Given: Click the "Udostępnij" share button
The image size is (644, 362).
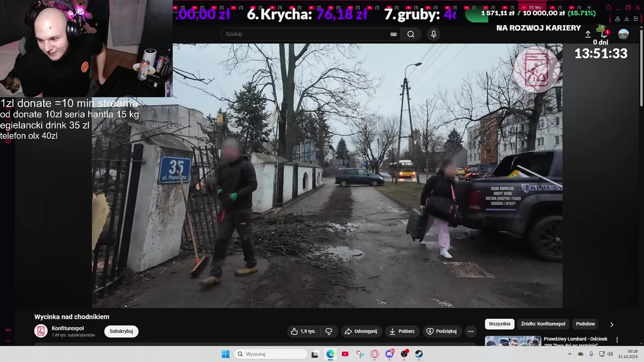Looking at the screenshot, I should [361, 331].
